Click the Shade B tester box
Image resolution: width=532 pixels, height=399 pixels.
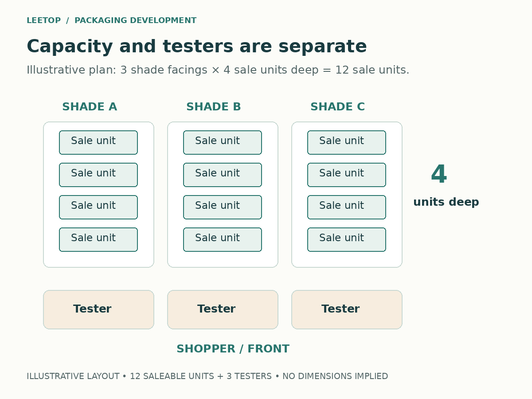pyautogui.click(x=223, y=309)
